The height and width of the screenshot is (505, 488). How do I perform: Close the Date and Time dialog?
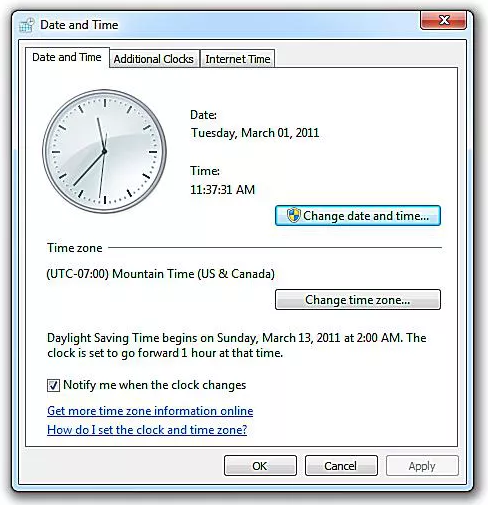(443, 20)
